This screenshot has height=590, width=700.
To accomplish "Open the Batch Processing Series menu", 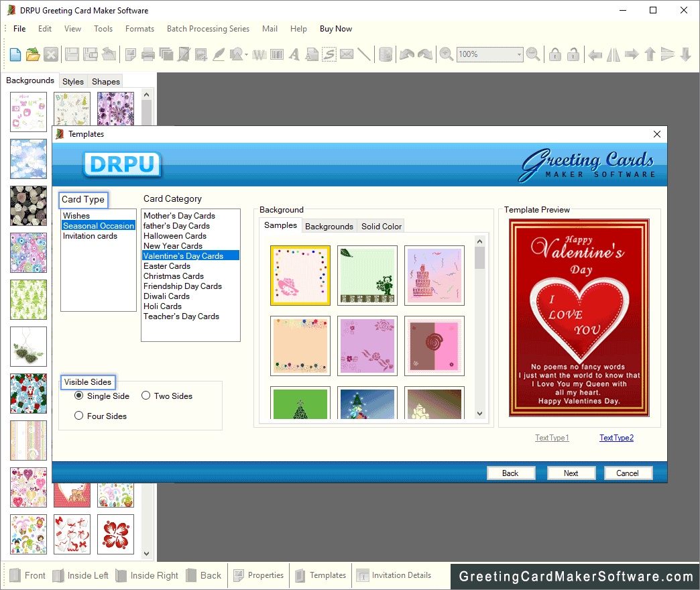I will click(208, 29).
